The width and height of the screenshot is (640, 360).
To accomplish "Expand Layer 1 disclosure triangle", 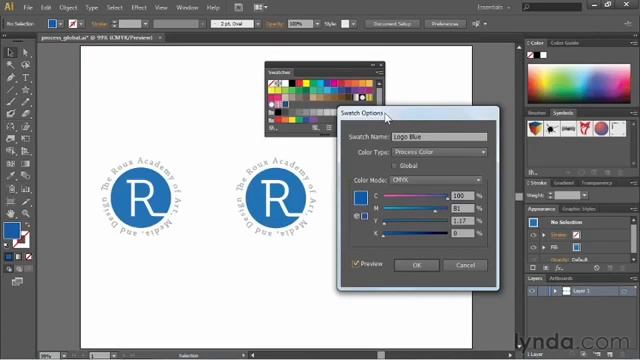I will [555, 291].
